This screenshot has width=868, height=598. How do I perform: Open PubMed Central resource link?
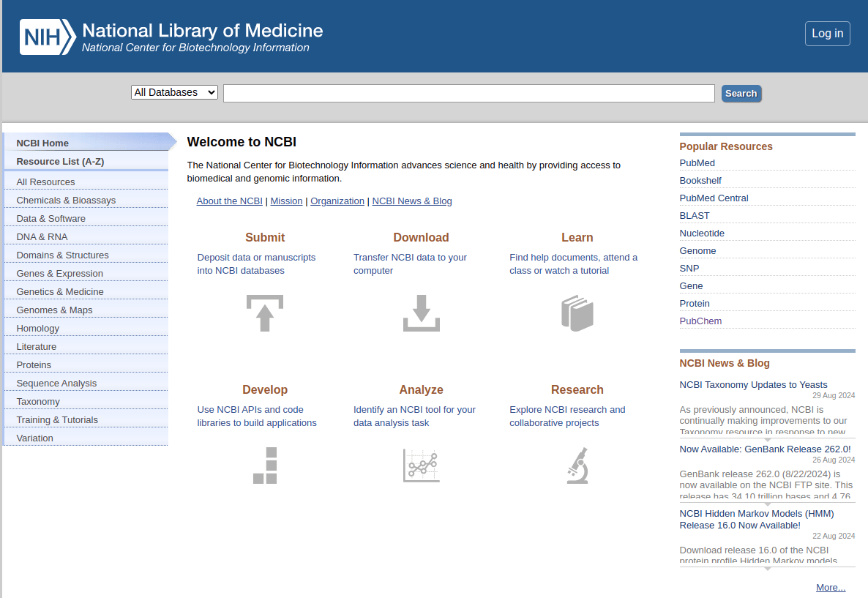pyautogui.click(x=714, y=198)
